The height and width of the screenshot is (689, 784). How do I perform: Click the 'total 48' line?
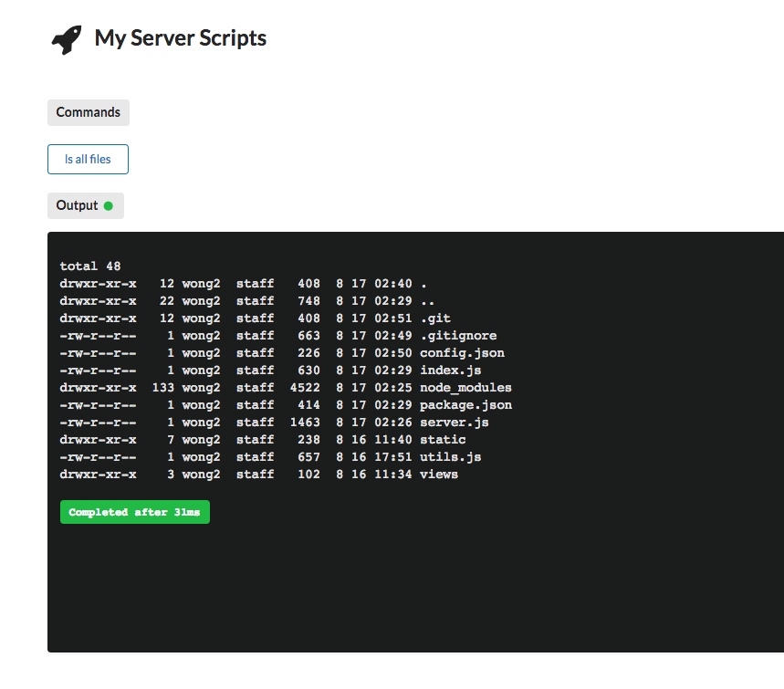(x=84, y=266)
